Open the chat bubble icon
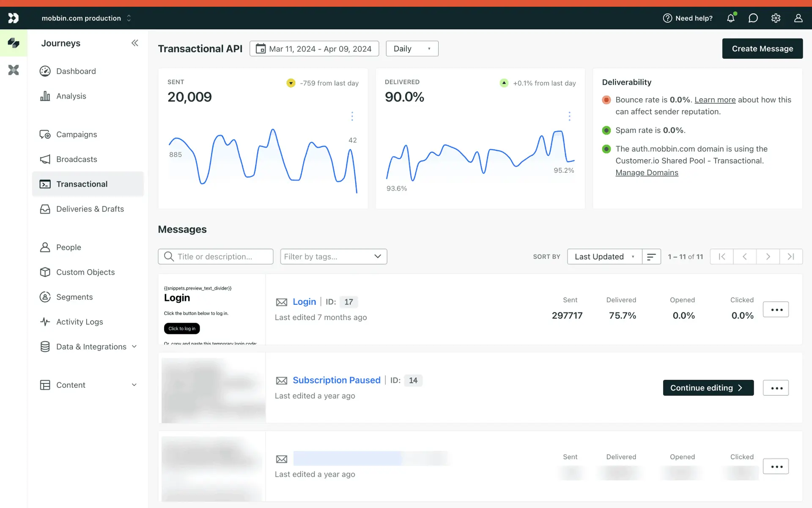 pyautogui.click(x=753, y=18)
